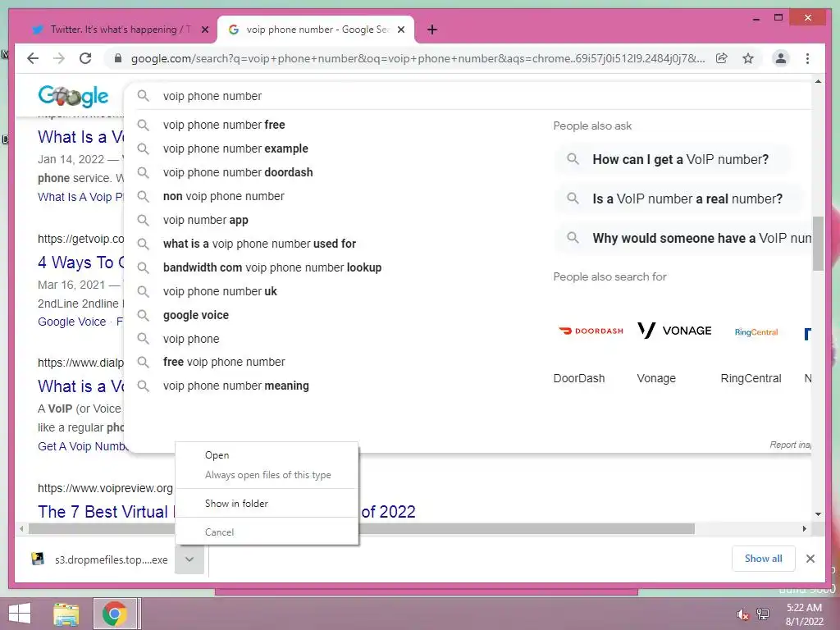Click the DoorDash text label
This screenshot has height=630, width=840.
[578, 378]
